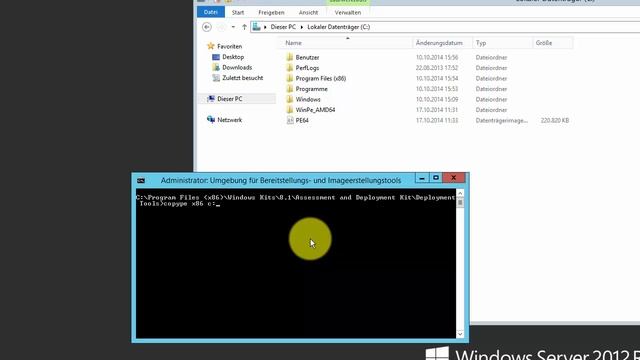Sort by Änderungsdatum column header

pyautogui.click(x=442, y=43)
